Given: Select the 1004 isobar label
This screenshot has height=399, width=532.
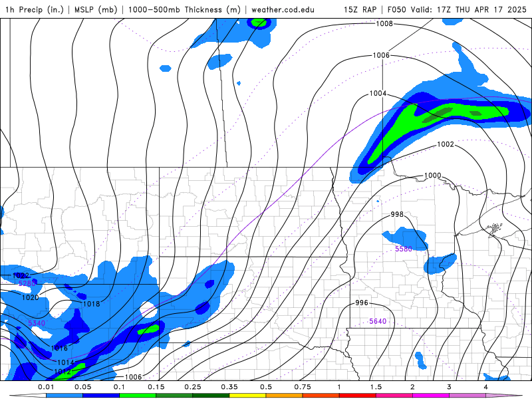Looking at the screenshot, I should click(378, 93).
